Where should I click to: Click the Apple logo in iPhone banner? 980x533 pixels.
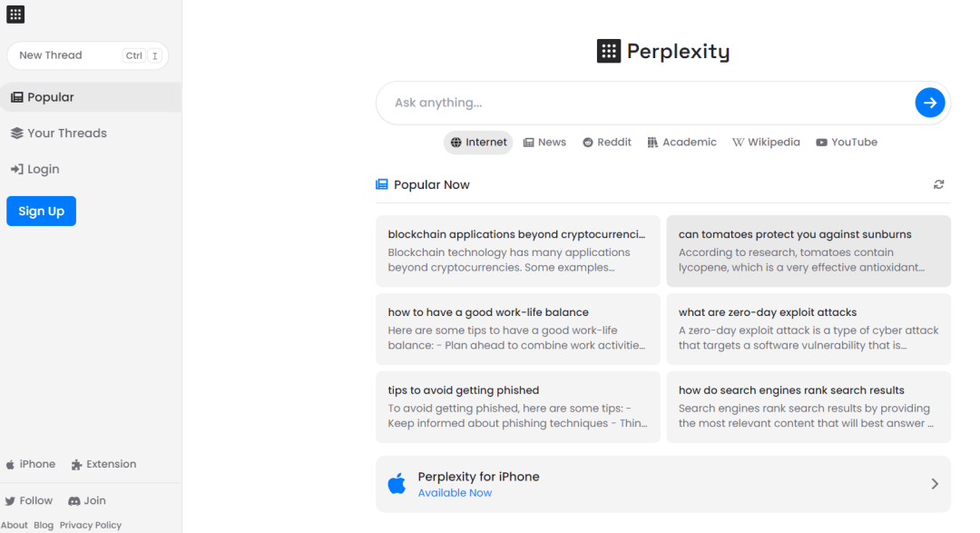(397, 484)
